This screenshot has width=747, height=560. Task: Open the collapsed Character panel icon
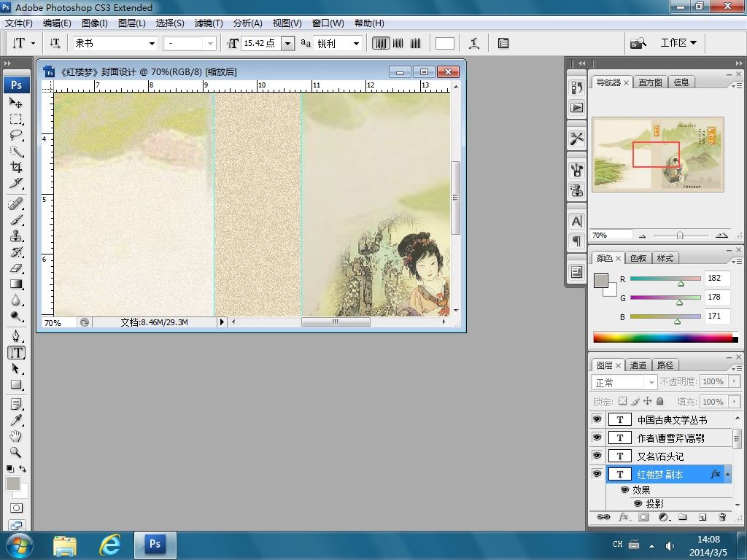point(576,222)
